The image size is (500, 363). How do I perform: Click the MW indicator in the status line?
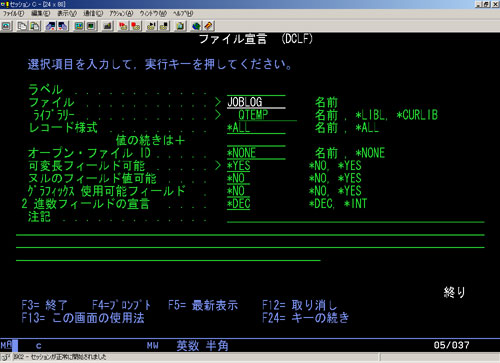click(153, 346)
